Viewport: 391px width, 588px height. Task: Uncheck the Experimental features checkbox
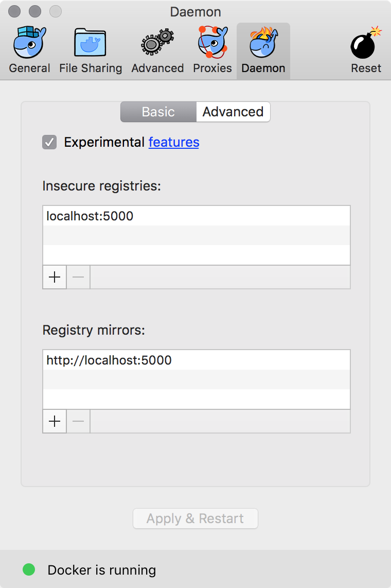tap(49, 142)
